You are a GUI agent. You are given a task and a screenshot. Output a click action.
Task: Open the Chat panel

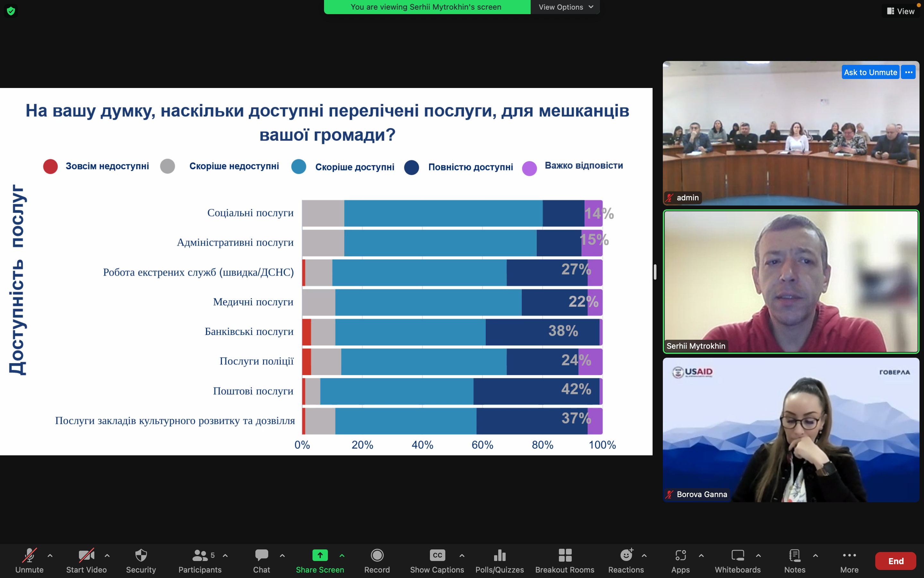click(x=261, y=560)
